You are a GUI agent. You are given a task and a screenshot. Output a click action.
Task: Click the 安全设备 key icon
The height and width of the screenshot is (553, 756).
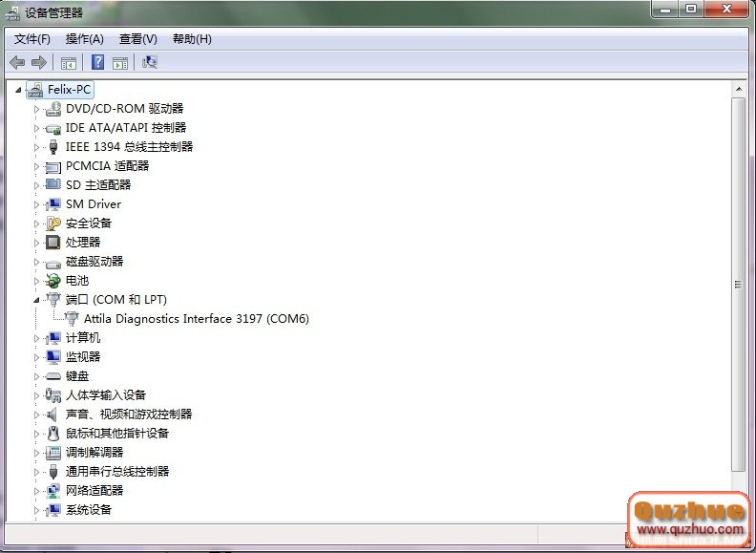[53, 223]
